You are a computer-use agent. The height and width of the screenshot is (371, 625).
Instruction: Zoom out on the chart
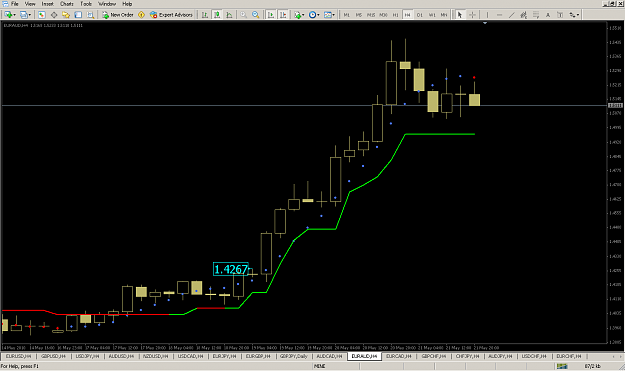[x=256, y=15]
